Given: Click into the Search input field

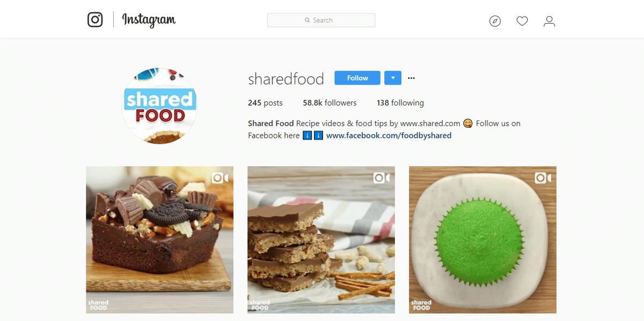Looking at the screenshot, I should click(x=321, y=20).
